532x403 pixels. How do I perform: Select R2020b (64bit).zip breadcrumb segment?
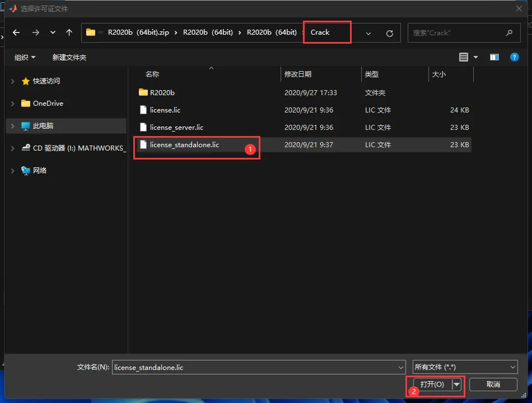[x=138, y=32]
